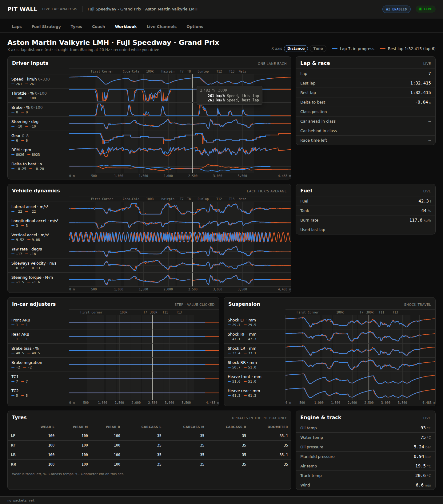Viewport: 443px width, 504px height.
Task: Click the Yaw rate channel label
Action: 26,249
